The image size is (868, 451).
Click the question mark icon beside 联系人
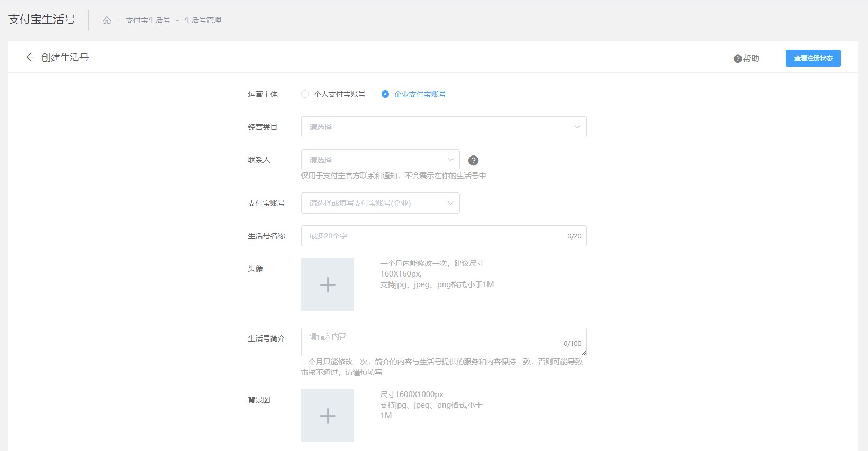coord(474,161)
